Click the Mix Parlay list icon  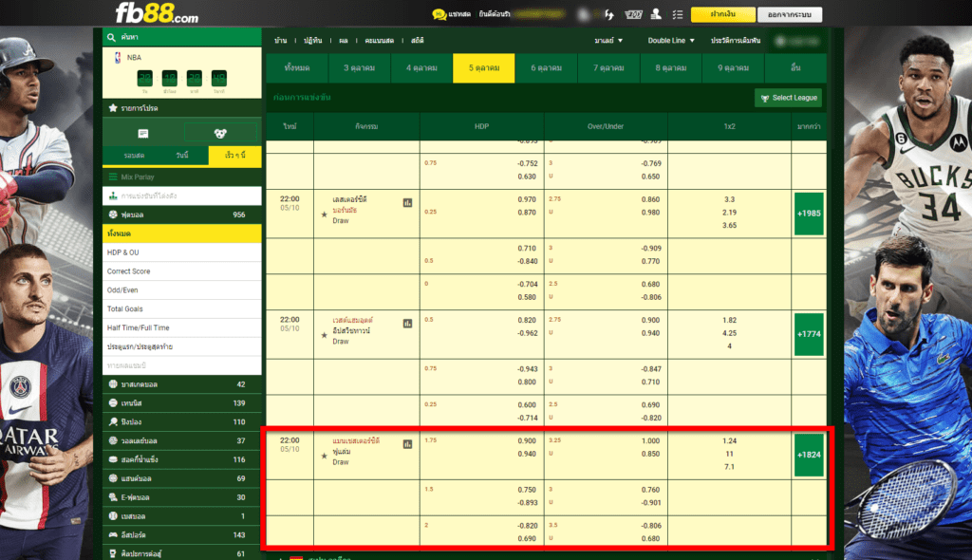click(113, 177)
